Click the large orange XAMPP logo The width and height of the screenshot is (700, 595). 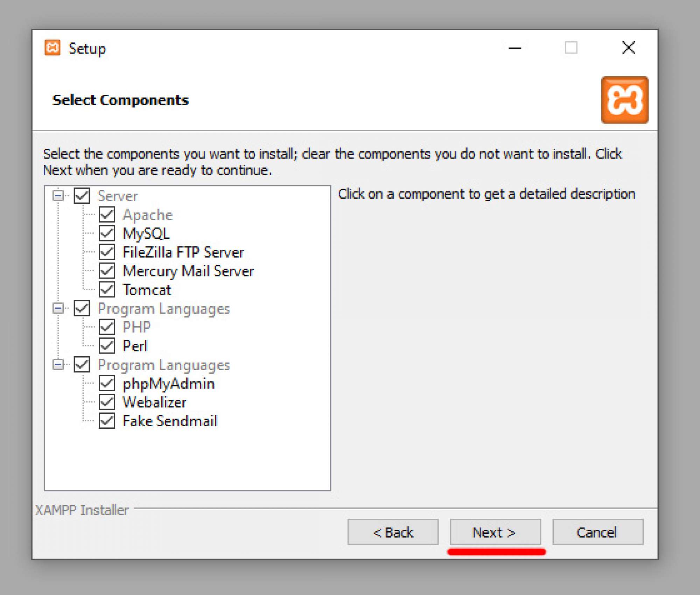click(624, 100)
